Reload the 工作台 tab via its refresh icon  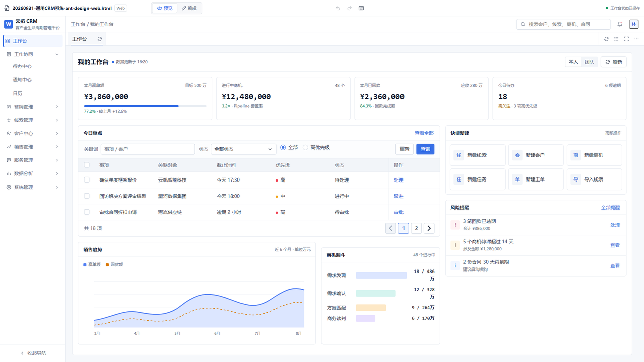tap(100, 39)
